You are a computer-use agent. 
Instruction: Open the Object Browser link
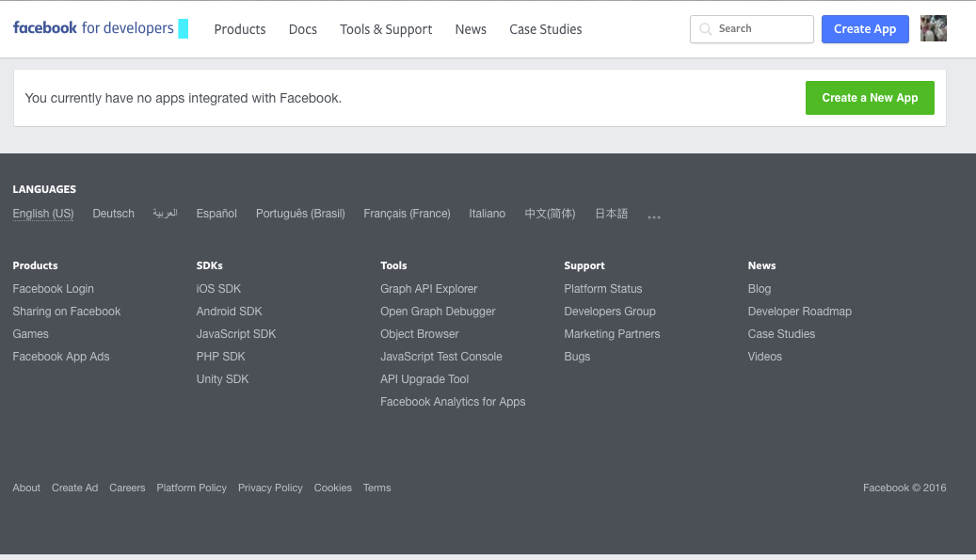pos(420,334)
